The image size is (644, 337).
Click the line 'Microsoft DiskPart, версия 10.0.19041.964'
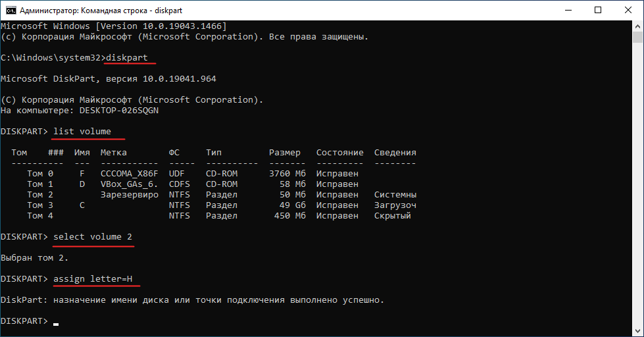click(109, 78)
